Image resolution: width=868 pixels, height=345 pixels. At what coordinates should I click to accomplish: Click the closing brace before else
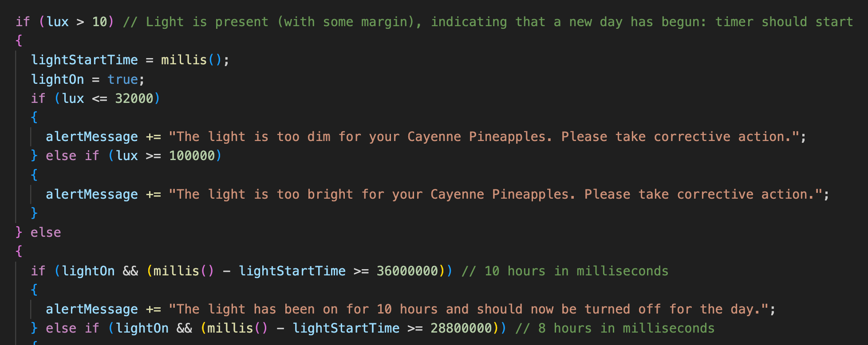coord(19,232)
